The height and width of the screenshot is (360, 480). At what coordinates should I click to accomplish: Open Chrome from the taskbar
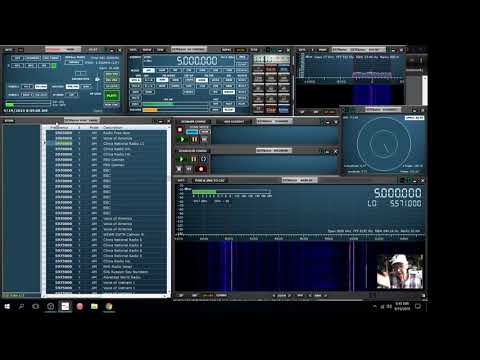pos(109,306)
